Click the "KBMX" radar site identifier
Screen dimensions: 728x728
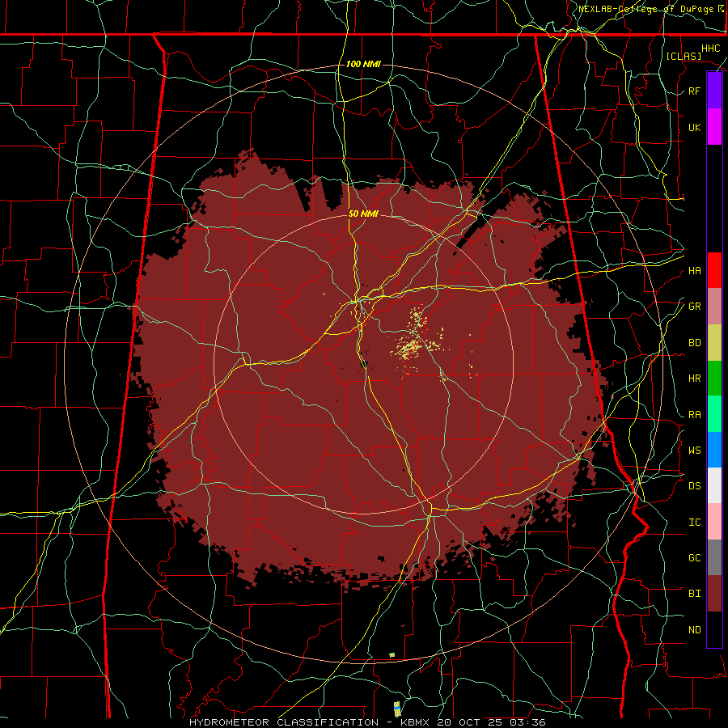tap(415, 722)
